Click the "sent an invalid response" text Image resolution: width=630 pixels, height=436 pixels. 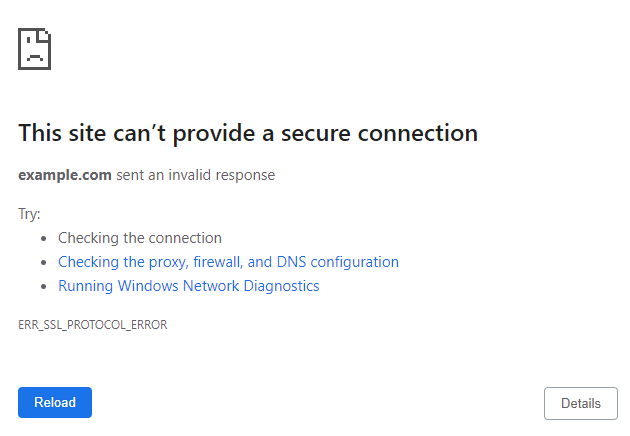[x=195, y=175]
